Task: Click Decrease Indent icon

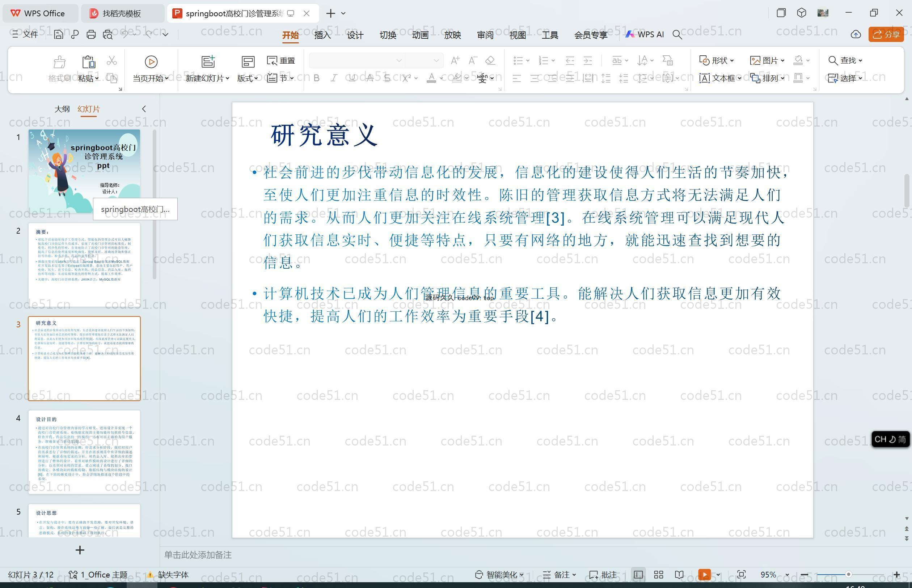Action: 570,60
